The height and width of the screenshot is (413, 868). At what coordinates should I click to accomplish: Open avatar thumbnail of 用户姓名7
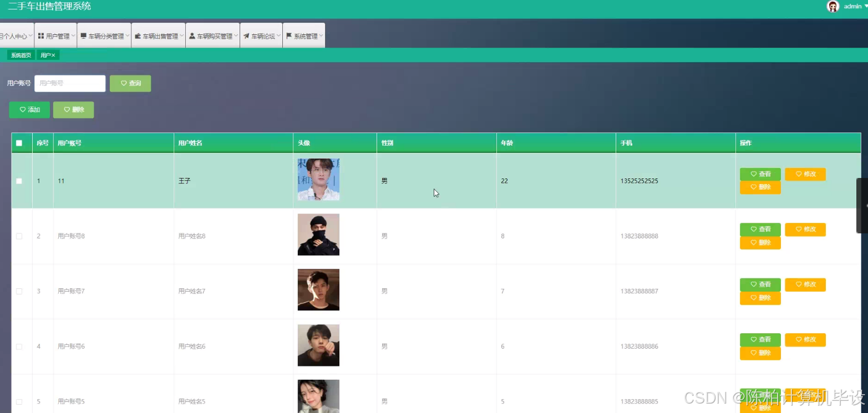tap(318, 289)
